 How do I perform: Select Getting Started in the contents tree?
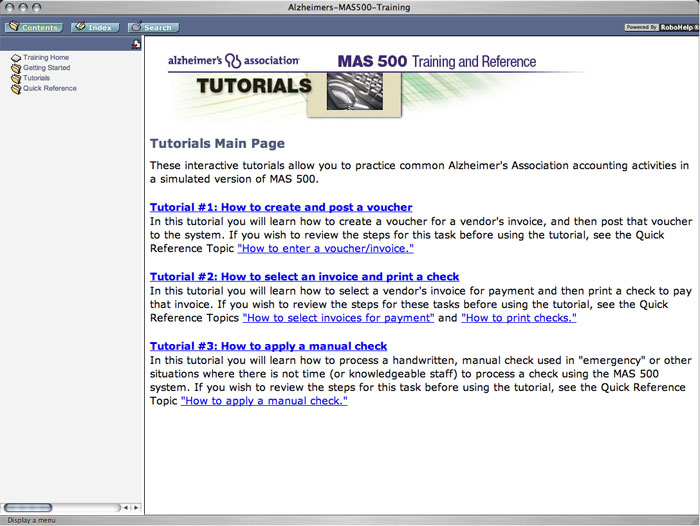[46, 68]
